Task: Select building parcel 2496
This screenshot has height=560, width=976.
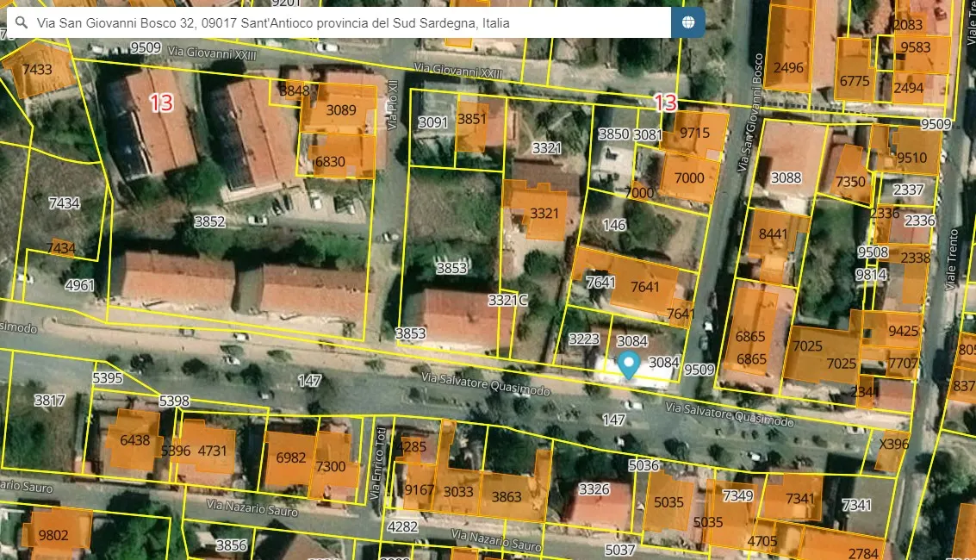Action: tap(788, 50)
